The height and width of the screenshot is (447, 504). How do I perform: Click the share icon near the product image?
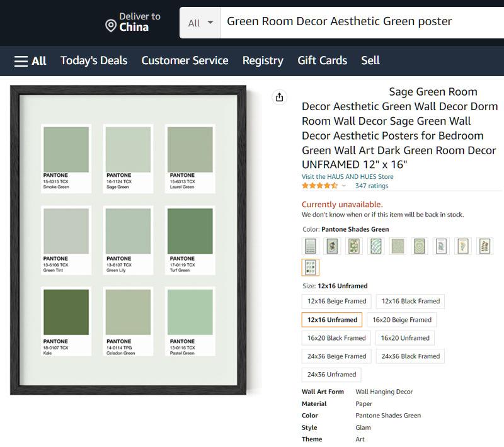pos(279,97)
